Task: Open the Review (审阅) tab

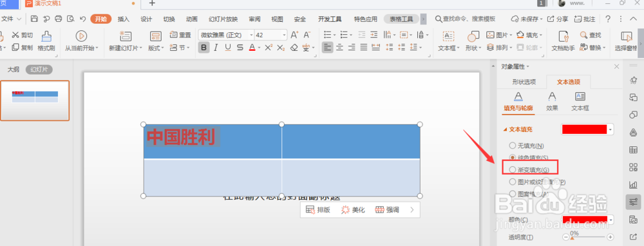Action: 254,19
